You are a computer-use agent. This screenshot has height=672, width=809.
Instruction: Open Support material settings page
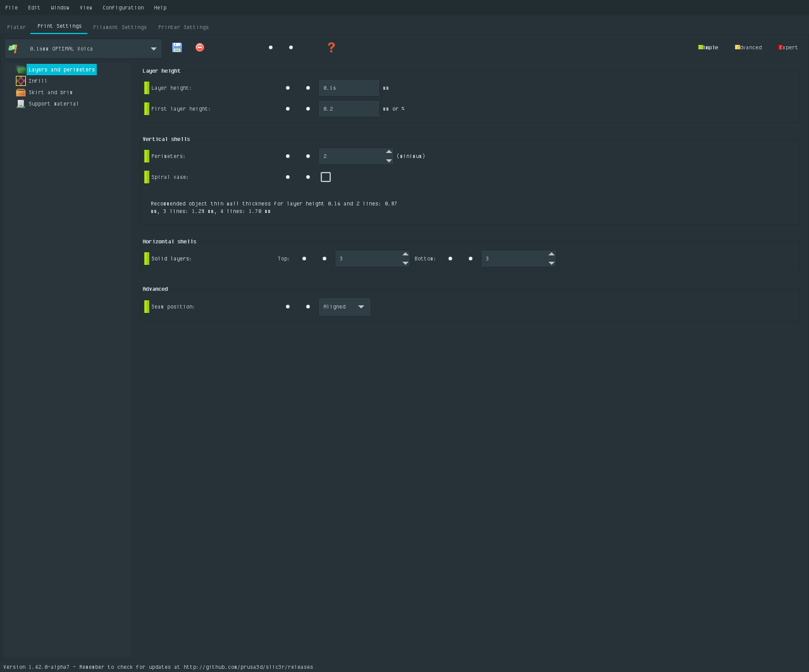[54, 104]
